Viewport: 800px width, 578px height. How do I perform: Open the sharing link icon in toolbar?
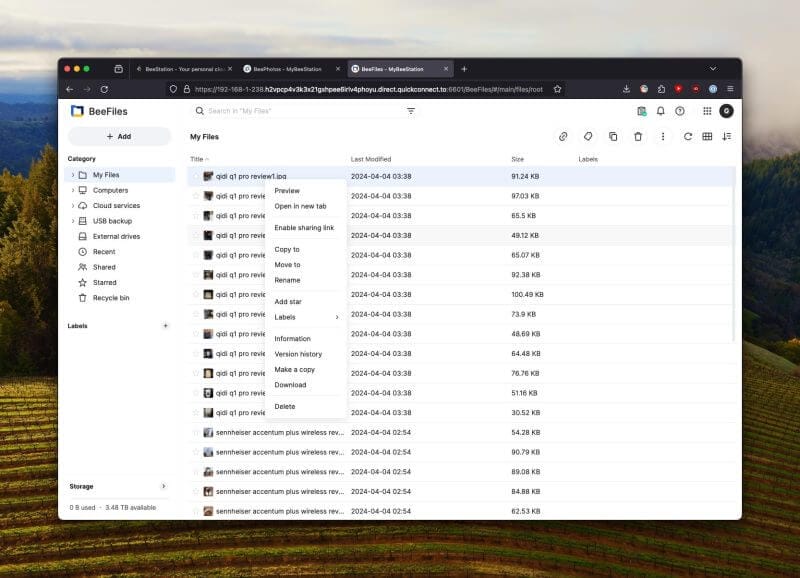pyautogui.click(x=563, y=136)
